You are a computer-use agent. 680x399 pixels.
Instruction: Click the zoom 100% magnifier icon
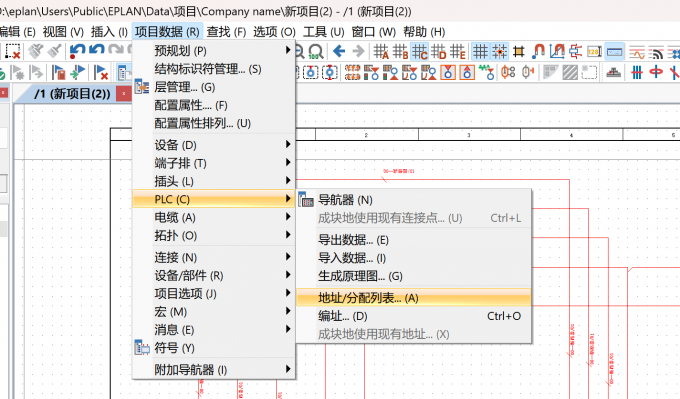point(316,52)
